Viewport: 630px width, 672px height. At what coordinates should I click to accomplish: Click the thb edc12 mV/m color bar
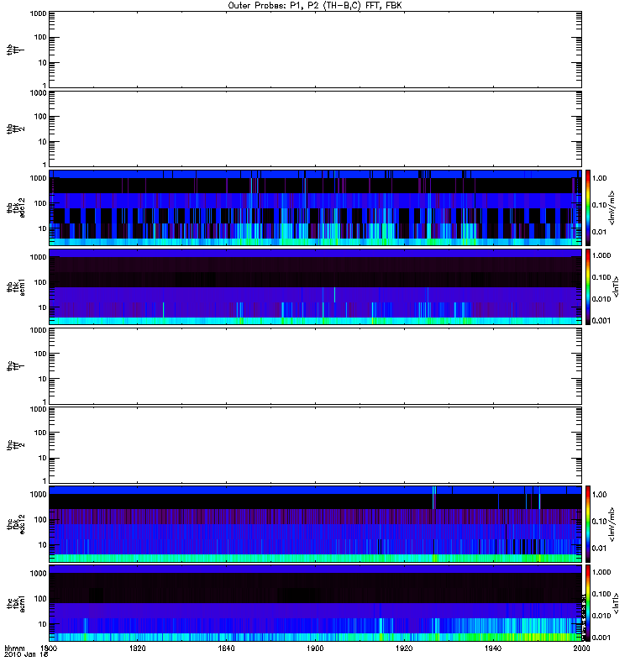(x=588, y=207)
